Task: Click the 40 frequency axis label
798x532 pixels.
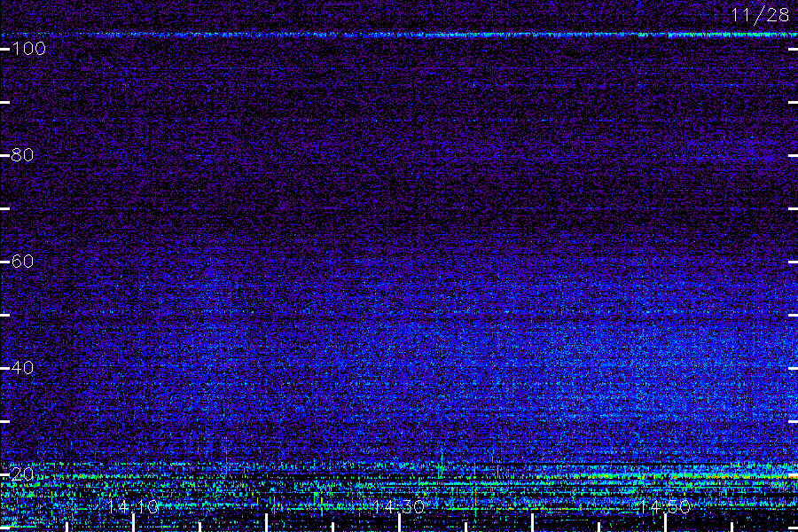Action: (22, 368)
